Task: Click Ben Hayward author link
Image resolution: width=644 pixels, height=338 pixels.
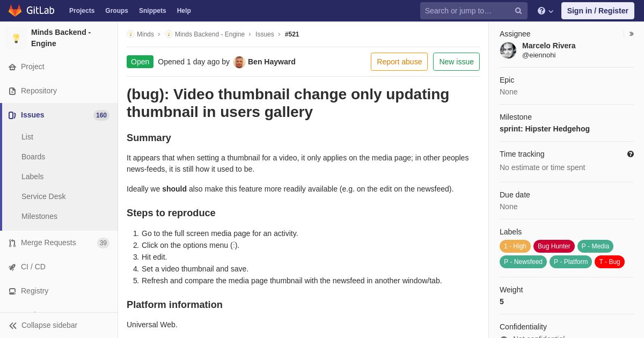Action: 272,62
